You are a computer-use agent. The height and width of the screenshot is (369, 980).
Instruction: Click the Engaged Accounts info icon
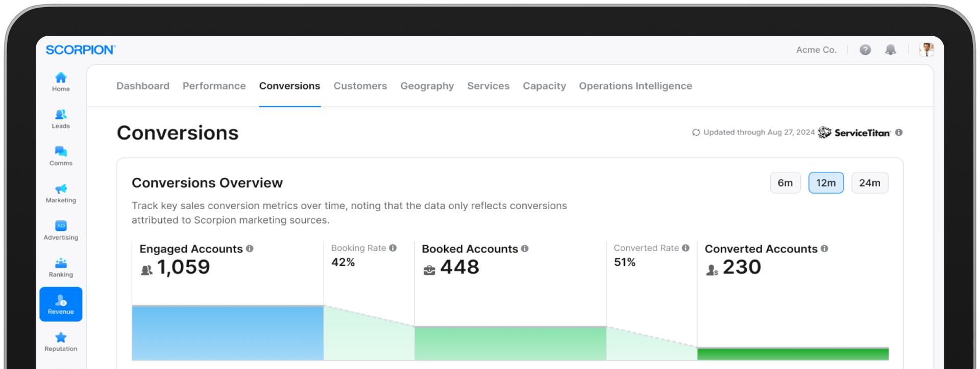pos(250,248)
